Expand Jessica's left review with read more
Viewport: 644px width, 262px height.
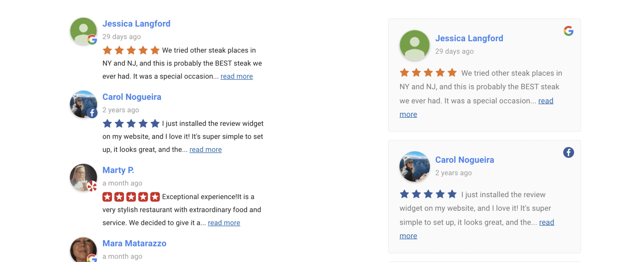pyautogui.click(x=236, y=76)
